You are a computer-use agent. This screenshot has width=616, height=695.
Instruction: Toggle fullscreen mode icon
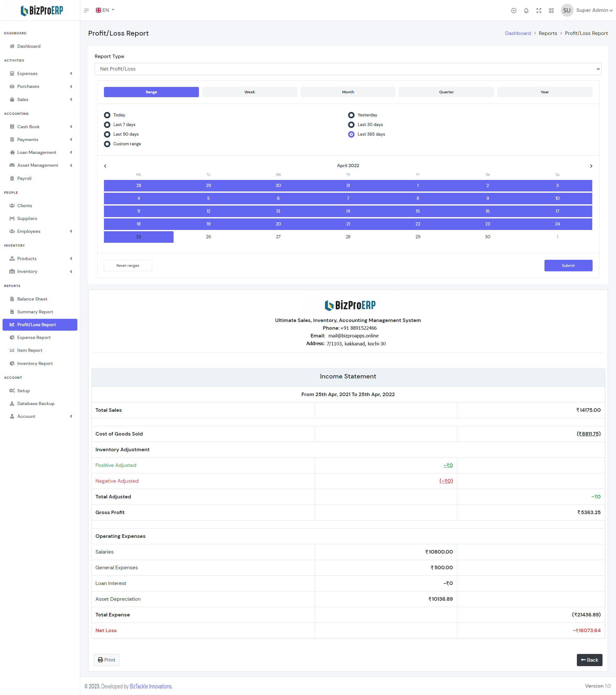(539, 11)
